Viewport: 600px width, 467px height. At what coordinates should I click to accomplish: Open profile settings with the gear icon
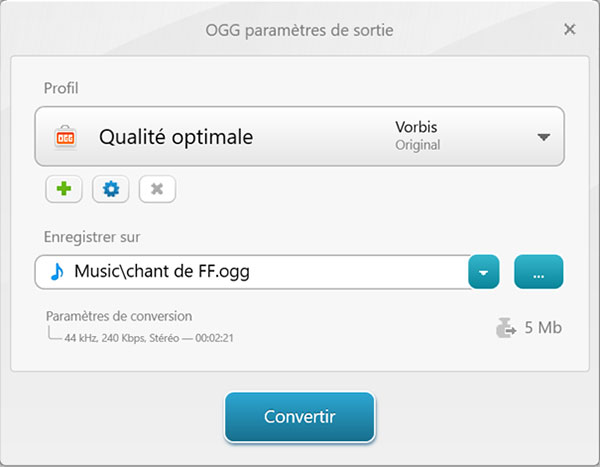point(111,189)
